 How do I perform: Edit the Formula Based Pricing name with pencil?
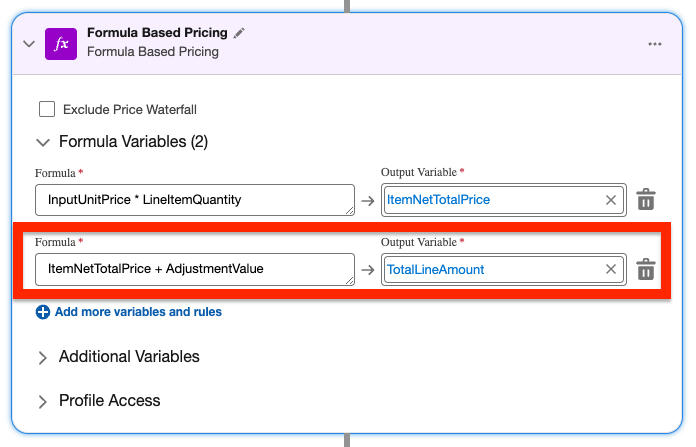(x=239, y=33)
